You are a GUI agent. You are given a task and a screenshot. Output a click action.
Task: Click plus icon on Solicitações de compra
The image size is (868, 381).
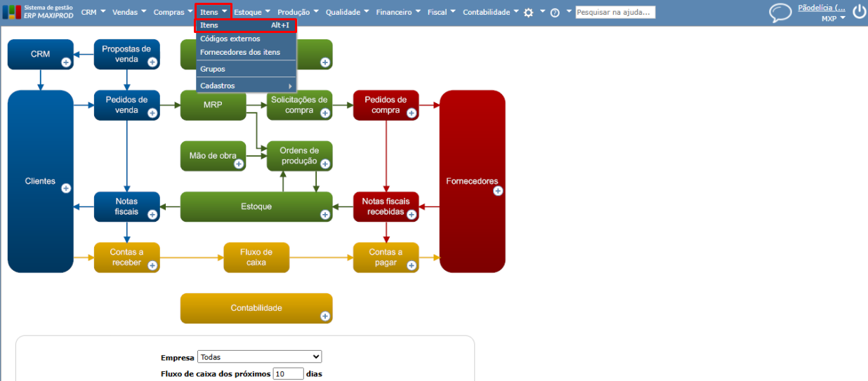[x=325, y=112]
